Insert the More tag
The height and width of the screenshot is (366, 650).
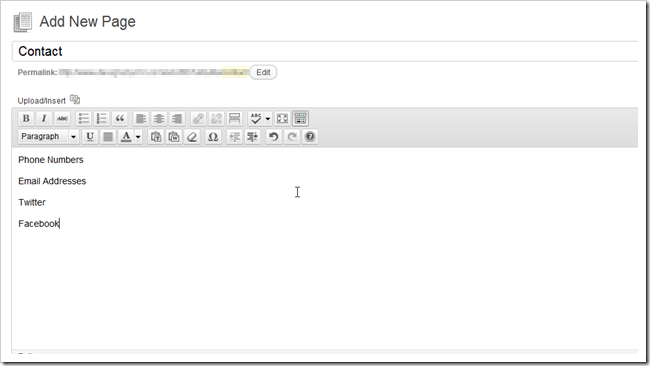pos(235,119)
